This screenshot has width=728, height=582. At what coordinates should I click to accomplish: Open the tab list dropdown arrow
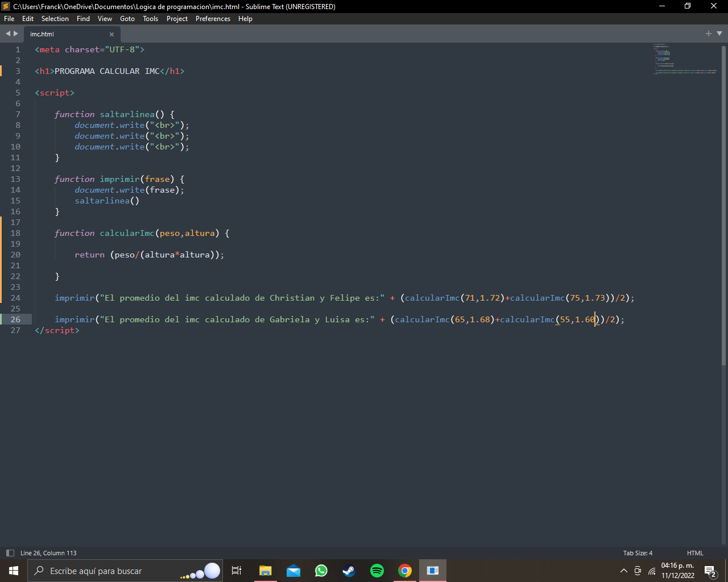(719, 34)
